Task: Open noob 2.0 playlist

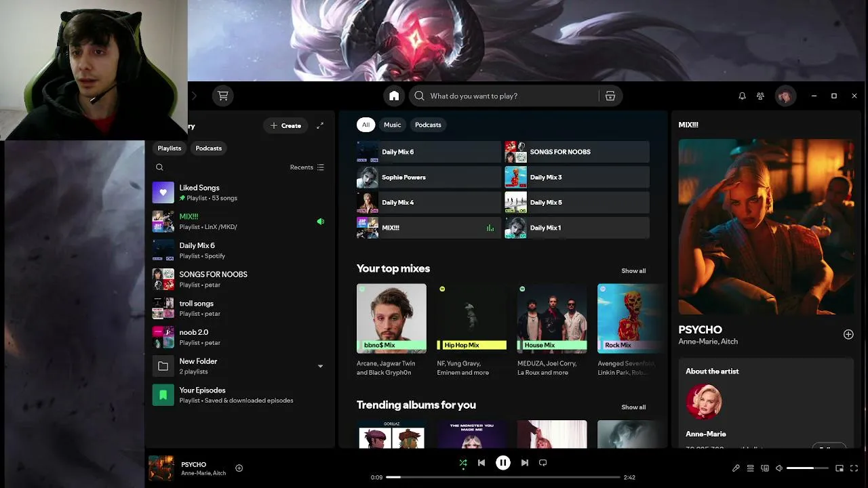Action: click(239, 337)
